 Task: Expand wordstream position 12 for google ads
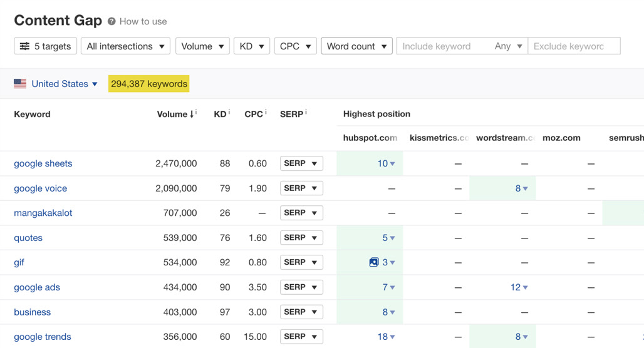519,287
